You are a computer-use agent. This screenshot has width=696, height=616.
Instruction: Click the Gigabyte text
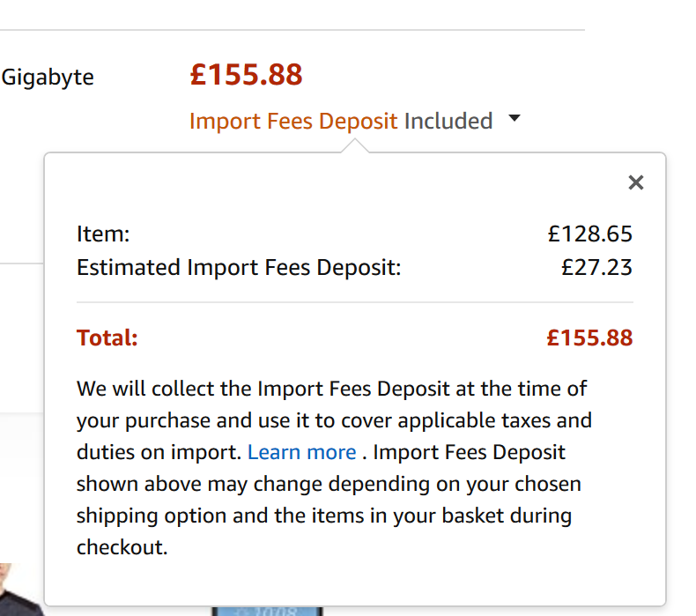coord(48,77)
